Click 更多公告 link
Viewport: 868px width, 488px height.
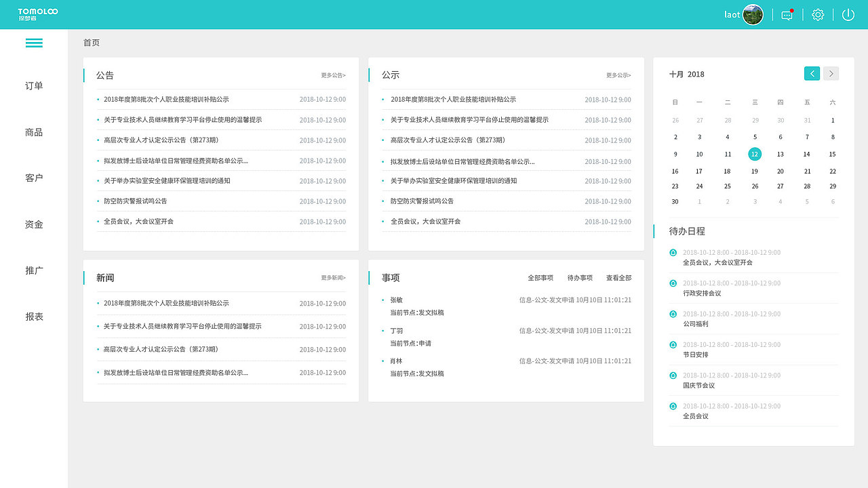[x=334, y=75]
